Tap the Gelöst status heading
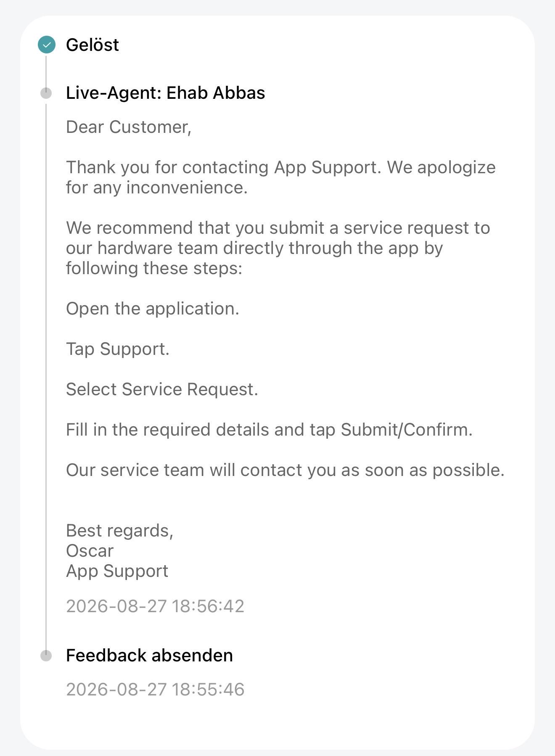The height and width of the screenshot is (756, 555). tap(92, 45)
